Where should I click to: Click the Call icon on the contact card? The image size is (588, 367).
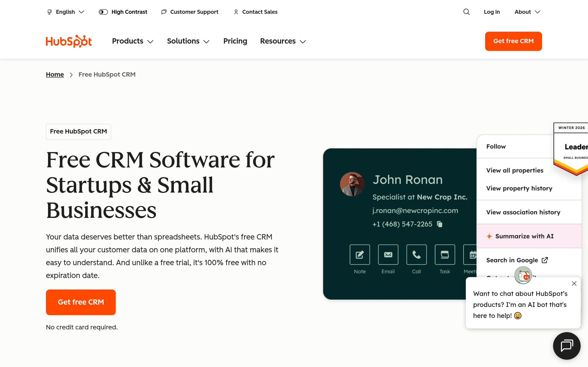click(x=416, y=254)
